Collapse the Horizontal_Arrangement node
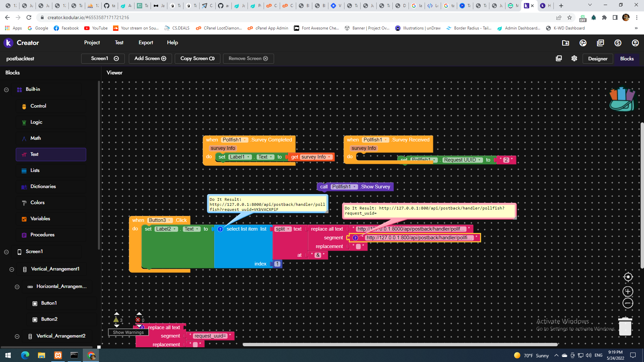Viewport: 644px width, 362px height. [17, 287]
